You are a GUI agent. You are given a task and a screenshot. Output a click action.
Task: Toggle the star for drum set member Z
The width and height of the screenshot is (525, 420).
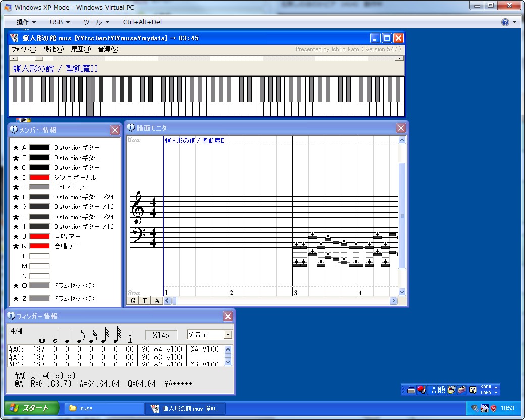click(16, 299)
